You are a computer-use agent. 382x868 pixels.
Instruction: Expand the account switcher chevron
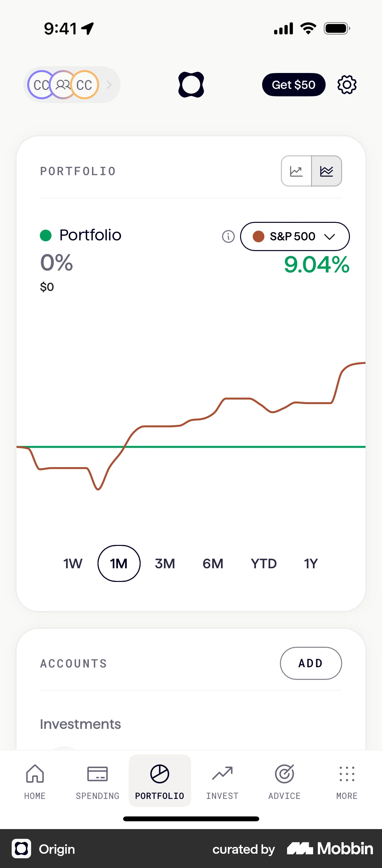tap(109, 85)
